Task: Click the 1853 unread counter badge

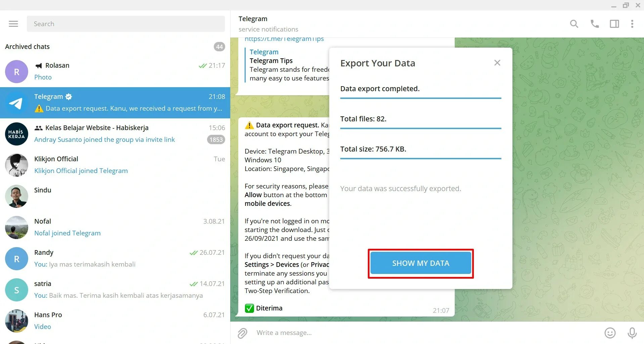Action: pos(216,139)
